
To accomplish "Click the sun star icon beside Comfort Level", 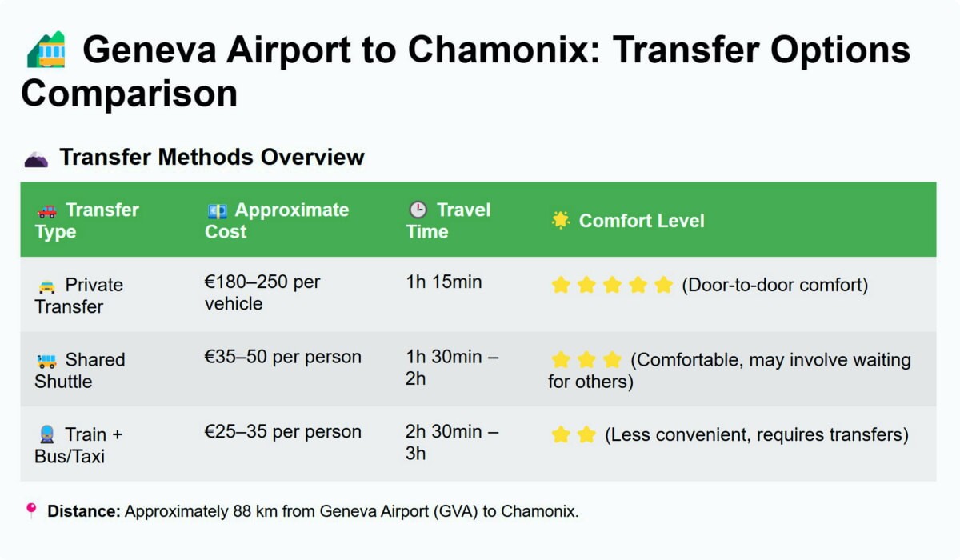I will 561,221.
